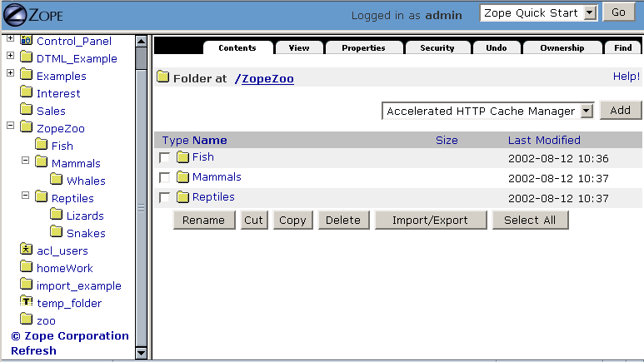Collapse the ZopeZoo tree node
644x362 pixels.
(11, 125)
